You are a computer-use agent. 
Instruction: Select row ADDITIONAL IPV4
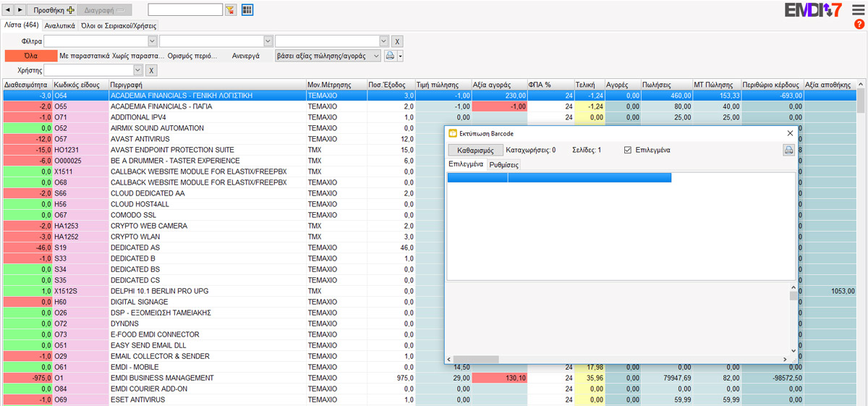(430, 117)
